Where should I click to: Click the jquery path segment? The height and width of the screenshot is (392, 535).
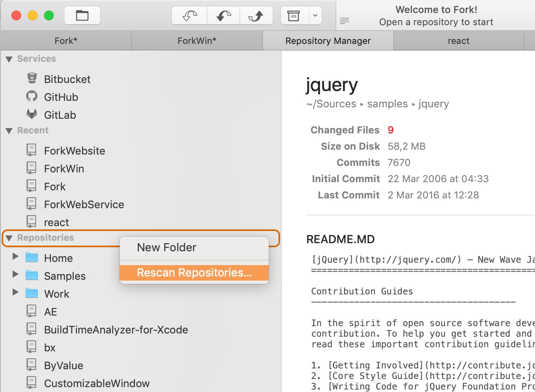pyautogui.click(x=434, y=104)
